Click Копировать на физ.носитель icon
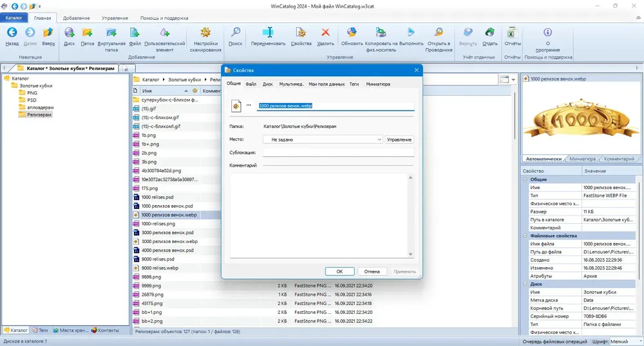The height and width of the screenshot is (346, 644). click(381, 32)
